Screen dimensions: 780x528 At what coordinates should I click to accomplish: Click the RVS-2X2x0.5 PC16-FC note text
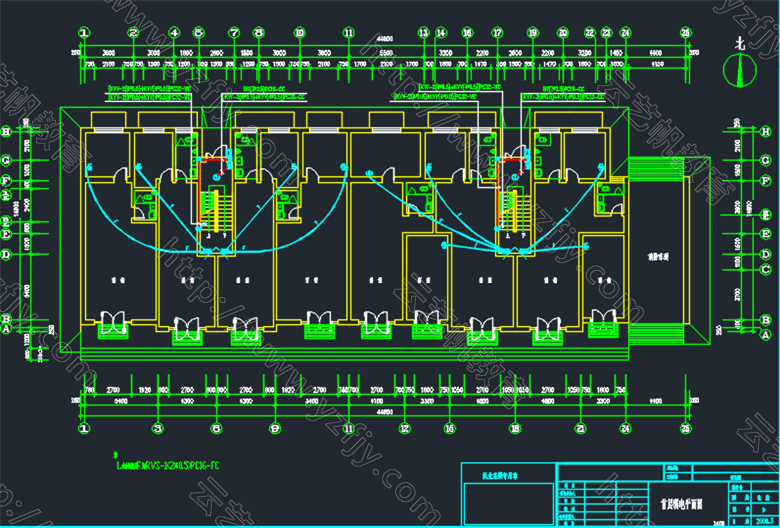point(168,466)
